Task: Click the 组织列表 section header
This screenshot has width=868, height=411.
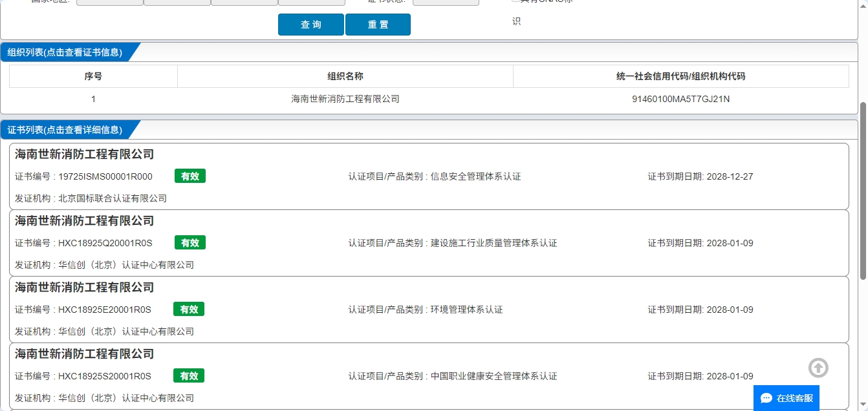Action: point(65,52)
